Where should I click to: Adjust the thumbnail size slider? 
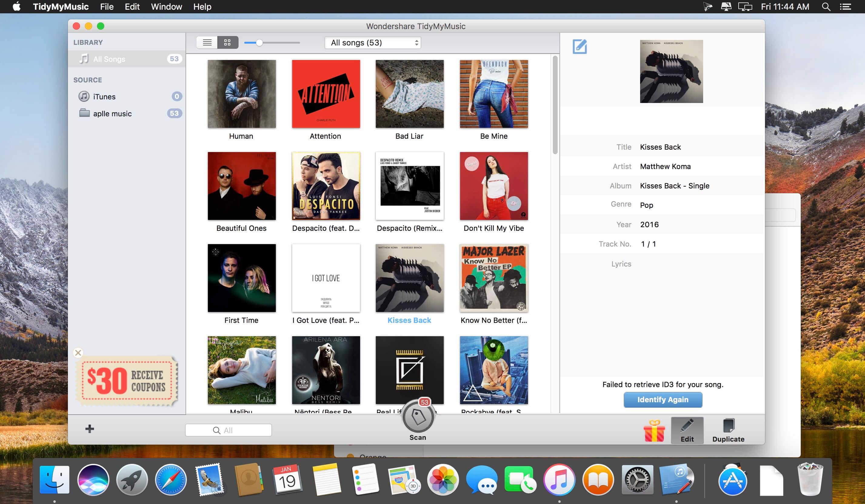point(259,42)
